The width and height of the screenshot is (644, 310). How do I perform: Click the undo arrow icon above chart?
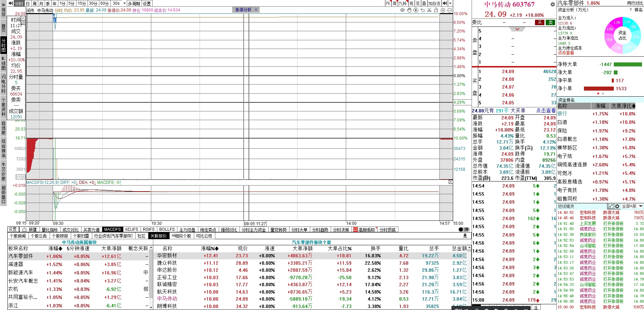[423, 10]
